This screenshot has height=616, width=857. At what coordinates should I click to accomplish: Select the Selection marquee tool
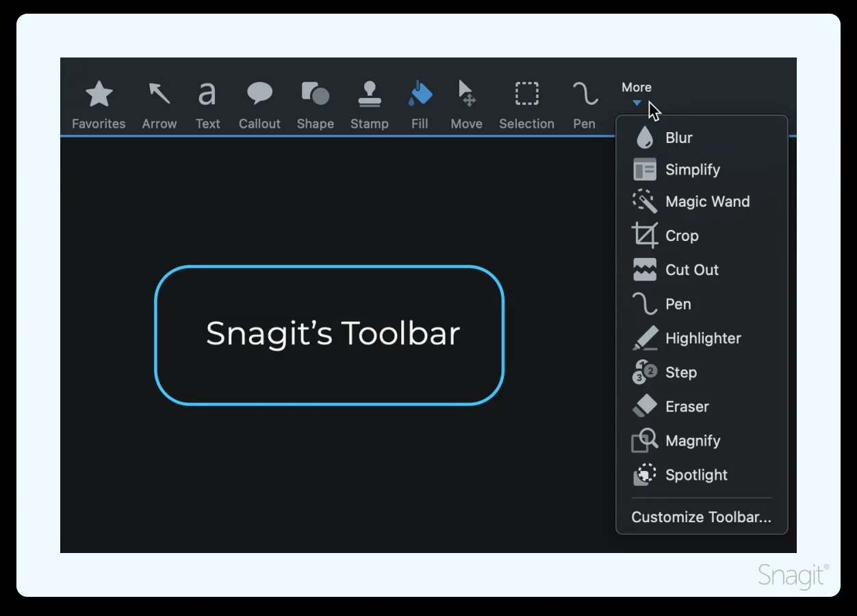click(x=526, y=105)
